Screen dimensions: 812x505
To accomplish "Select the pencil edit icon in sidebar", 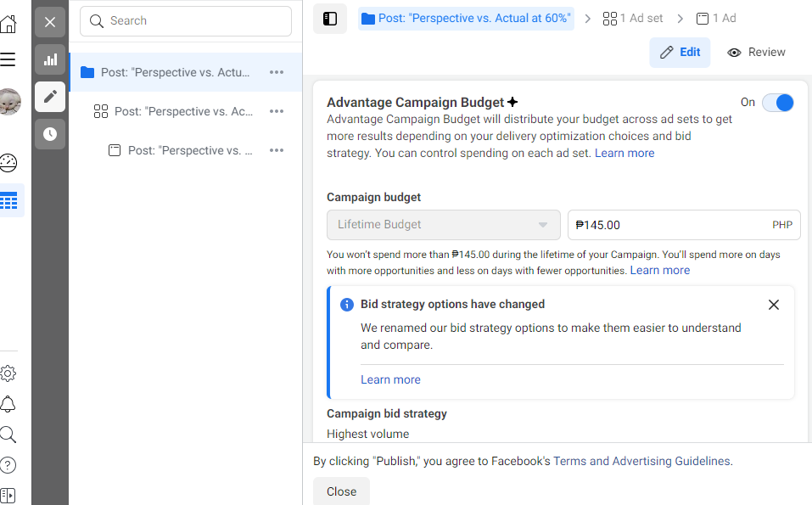I will [50, 97].
